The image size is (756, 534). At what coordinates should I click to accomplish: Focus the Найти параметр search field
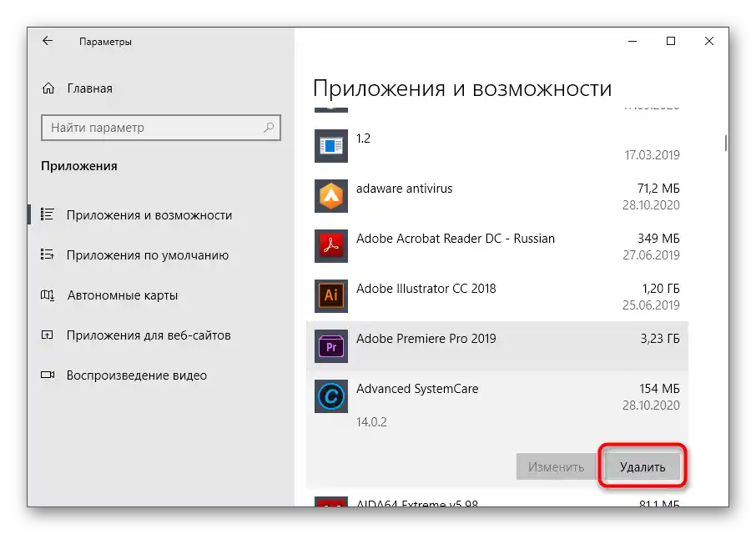[161, 128]
